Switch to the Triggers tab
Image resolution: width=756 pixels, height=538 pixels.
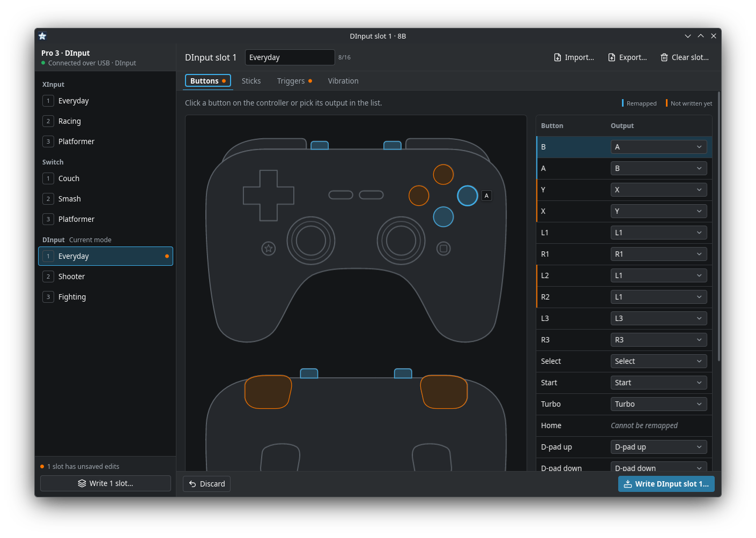(x=294, y=81)
